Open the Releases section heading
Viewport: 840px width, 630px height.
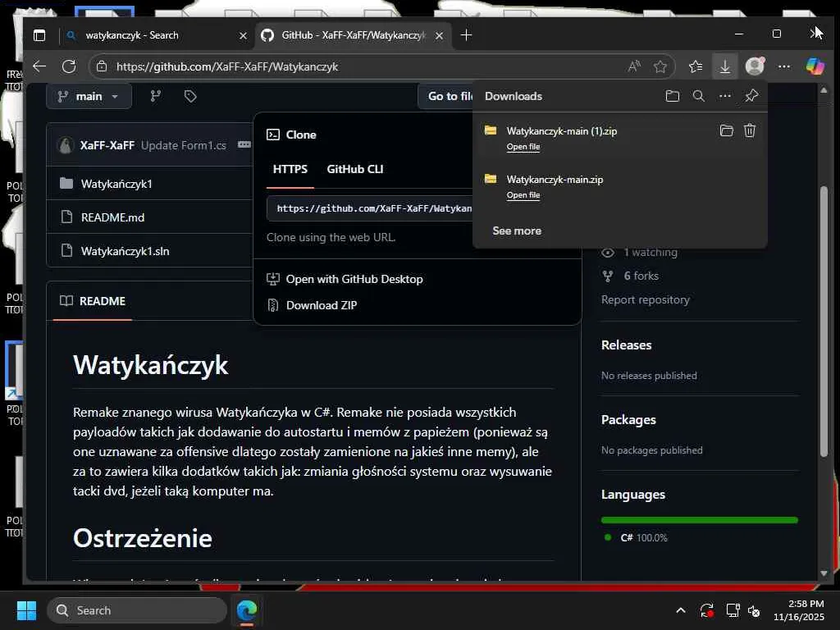tap(626, 345)
